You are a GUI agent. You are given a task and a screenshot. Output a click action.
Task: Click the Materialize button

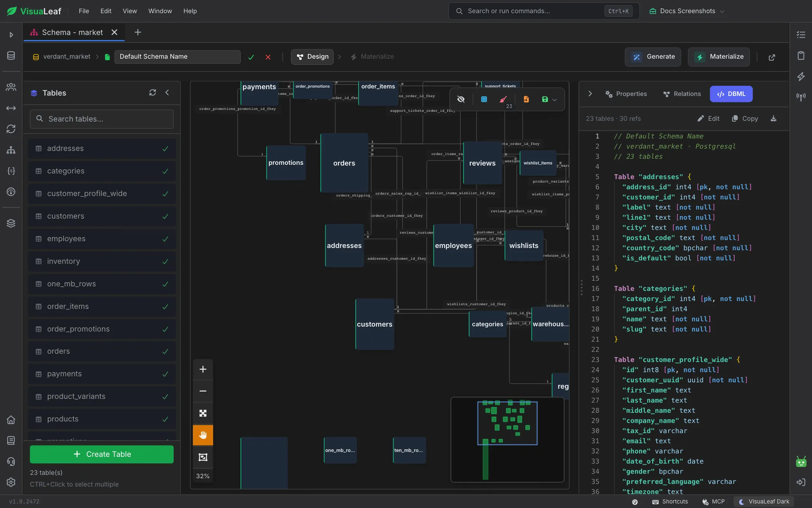719,57
